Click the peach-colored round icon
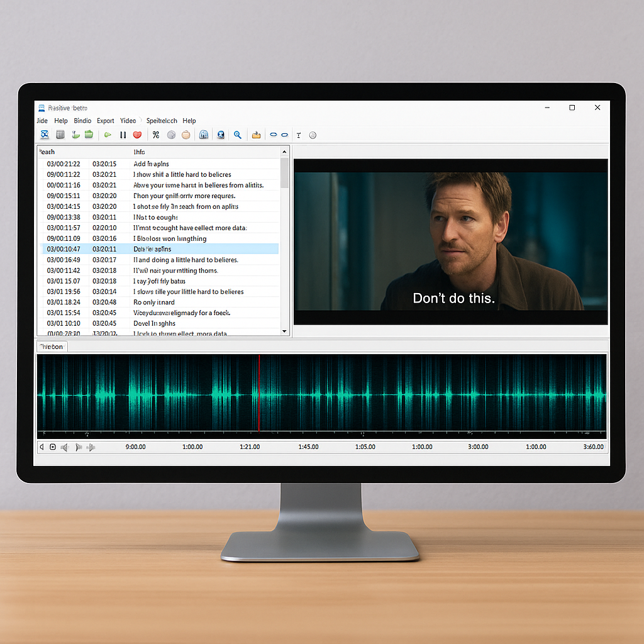 click(186, 135)
